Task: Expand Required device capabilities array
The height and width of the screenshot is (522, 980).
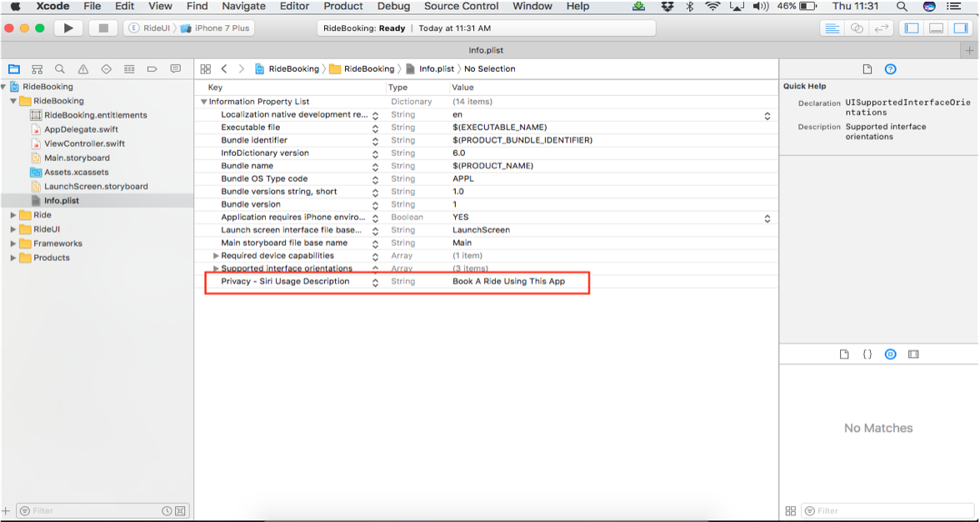Action: pos(217,256)
